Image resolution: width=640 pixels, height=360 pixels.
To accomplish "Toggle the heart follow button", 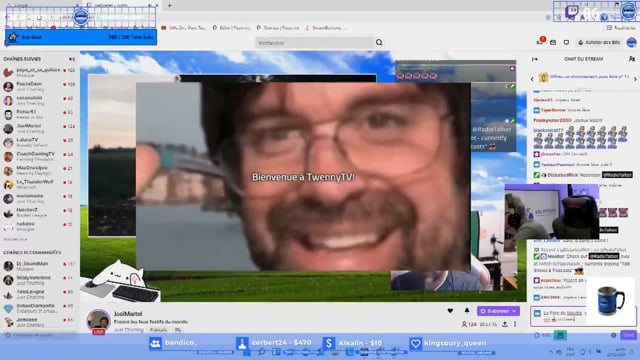I will pyautogui.click(x=450, y=311).
